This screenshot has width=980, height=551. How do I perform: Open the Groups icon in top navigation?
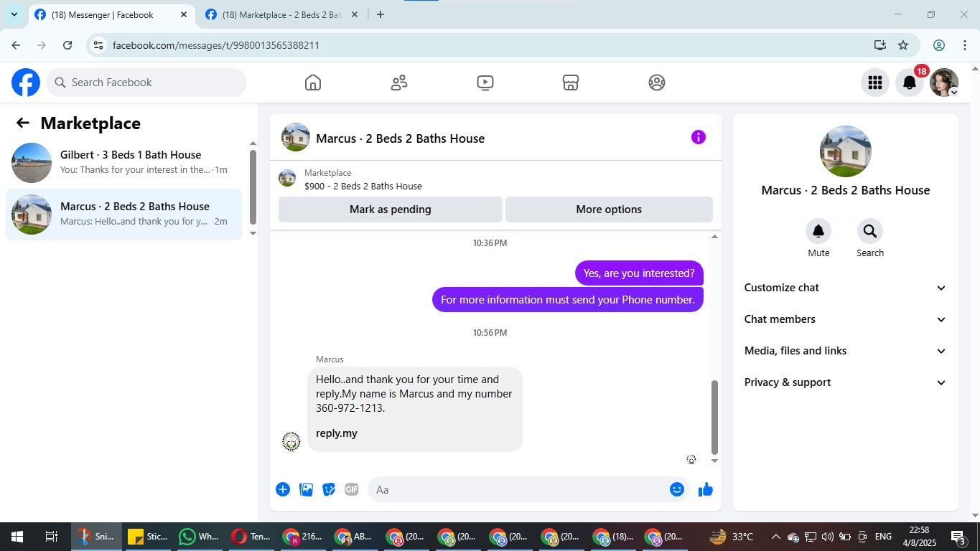[x=657, y=83]
